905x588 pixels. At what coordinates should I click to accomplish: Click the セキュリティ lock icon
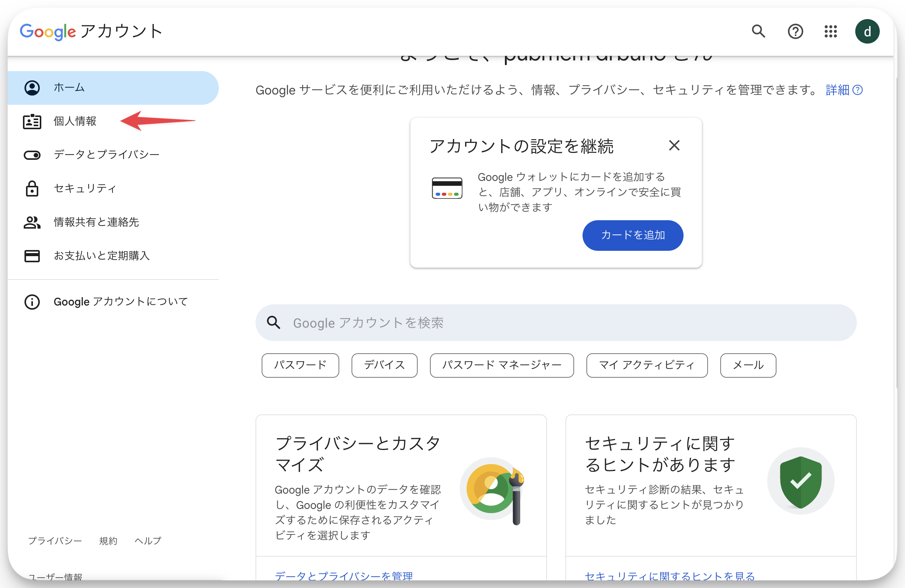coord(32,188)
